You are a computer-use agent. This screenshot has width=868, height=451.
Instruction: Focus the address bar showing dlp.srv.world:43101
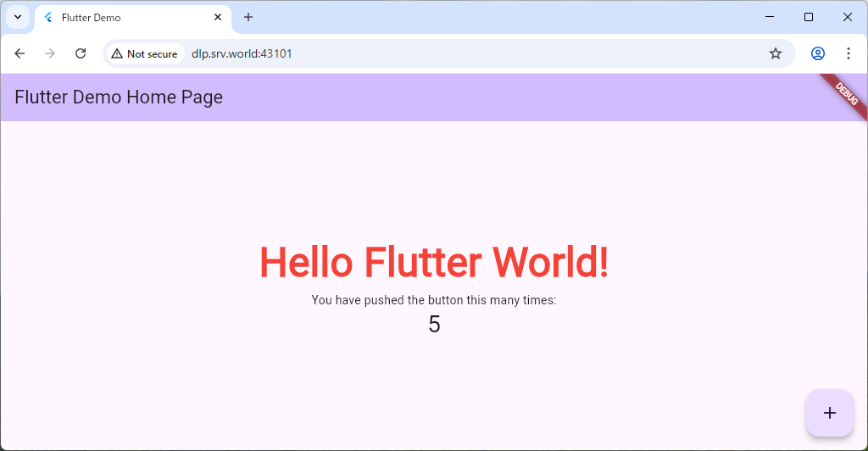coord(424,53)
